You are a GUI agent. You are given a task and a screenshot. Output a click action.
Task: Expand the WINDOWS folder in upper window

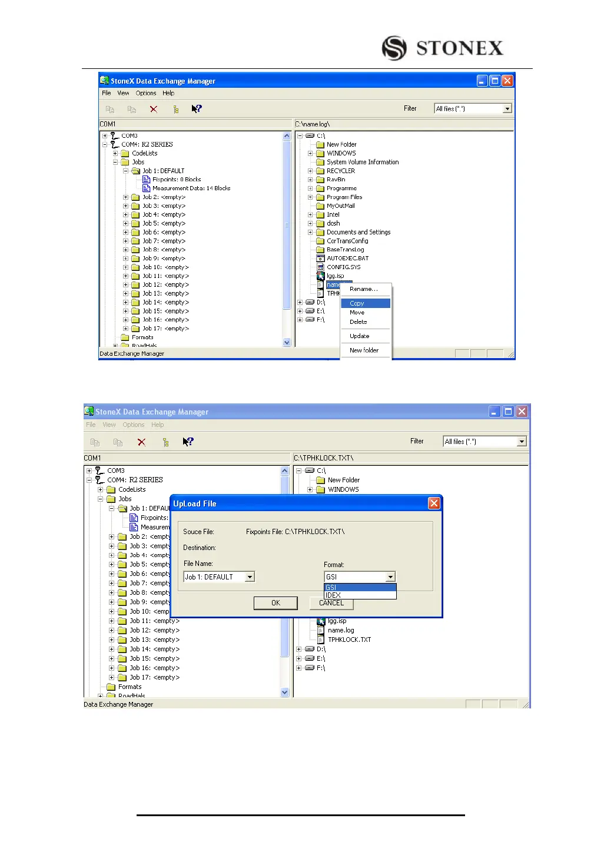click(x=310, y=153)
